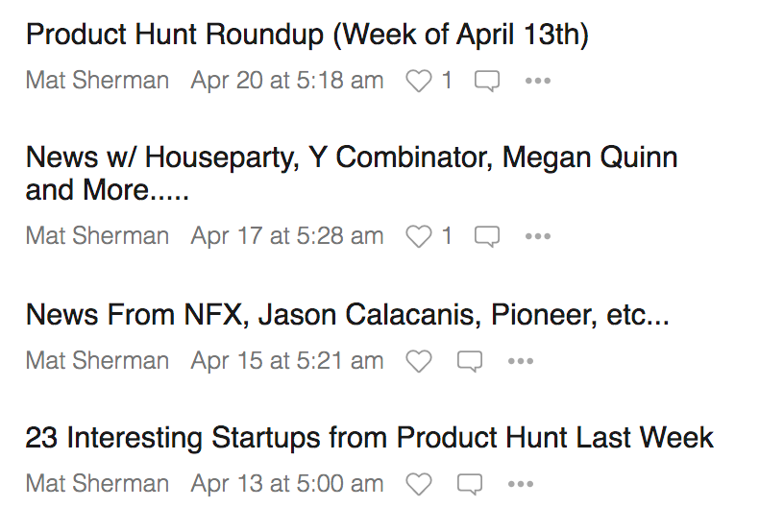Like the Houseparty, Y Combinator news post
This screenshot has width=784, height=532.
(419, 236)
